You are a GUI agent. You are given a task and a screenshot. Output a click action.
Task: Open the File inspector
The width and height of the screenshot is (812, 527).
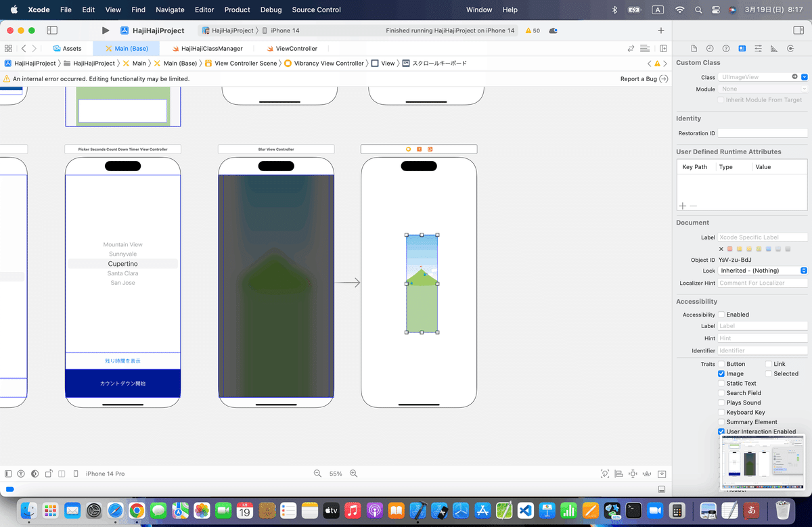click(x=694, y=49)
